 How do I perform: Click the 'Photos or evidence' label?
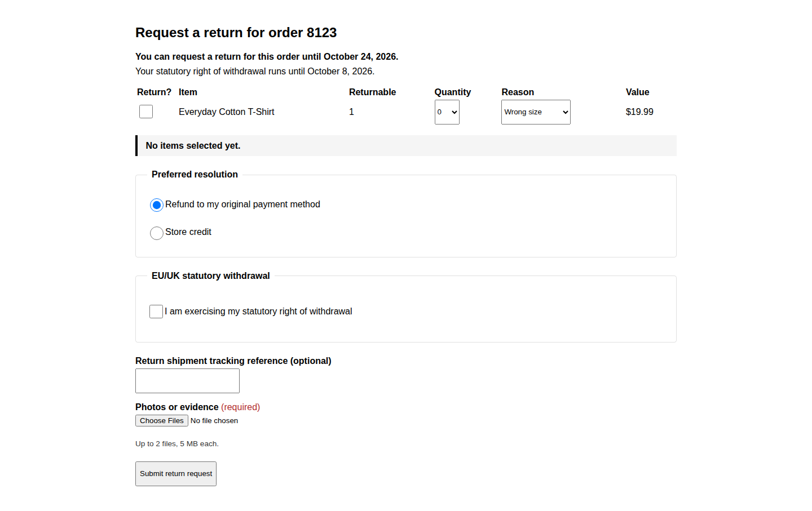(x=177, y=407)
